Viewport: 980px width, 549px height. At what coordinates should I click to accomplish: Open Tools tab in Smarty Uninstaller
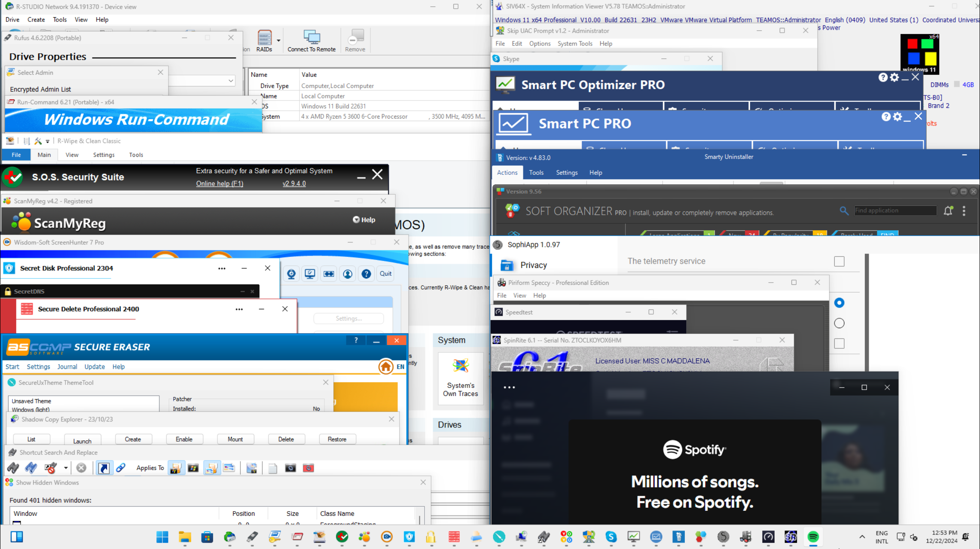[x=536, y=173]
